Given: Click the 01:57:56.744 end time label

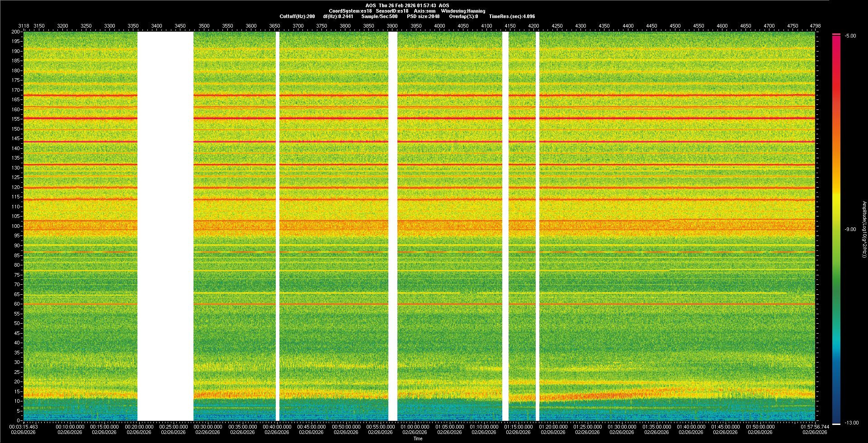Looking at the screenshot, I should pos(815,427).
